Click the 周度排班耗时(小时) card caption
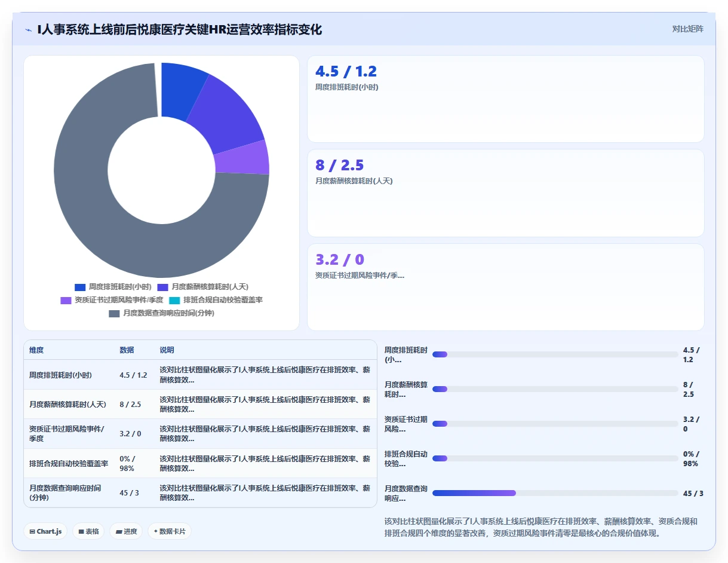This screenshot has height=563, width=728. 346,87
